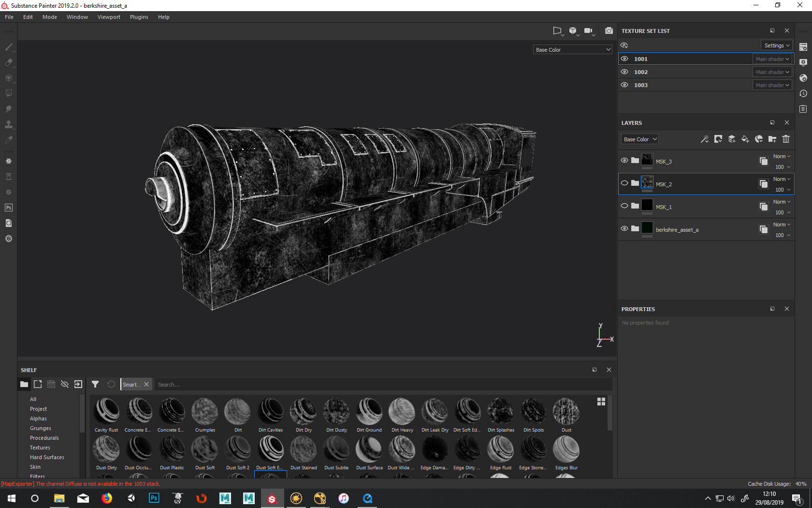This screenshot has height=508, width=812.
Task: Open the Viewport menu
Action: point(109,17)
